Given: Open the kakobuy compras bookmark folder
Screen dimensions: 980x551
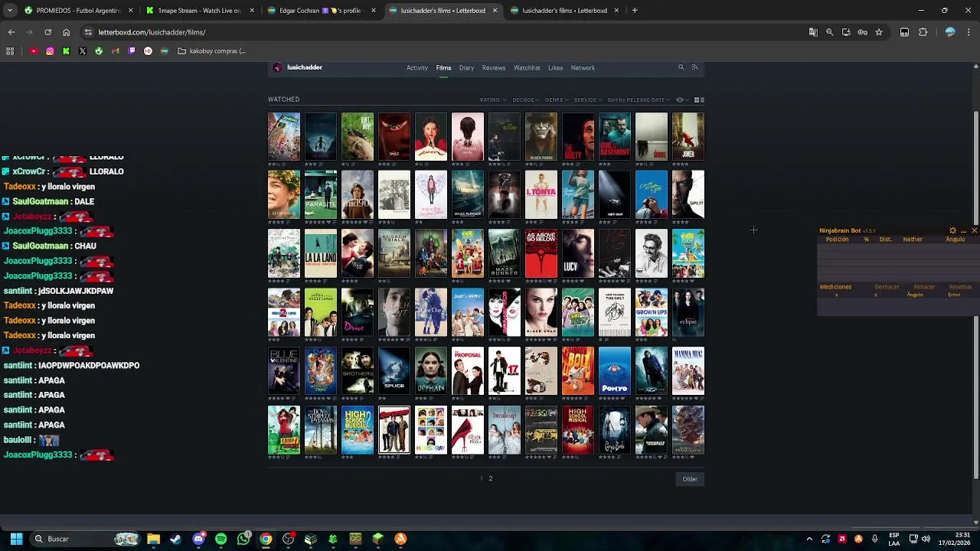Looking at the screenshot, I should pyautogui.click(x=212, y=51).
